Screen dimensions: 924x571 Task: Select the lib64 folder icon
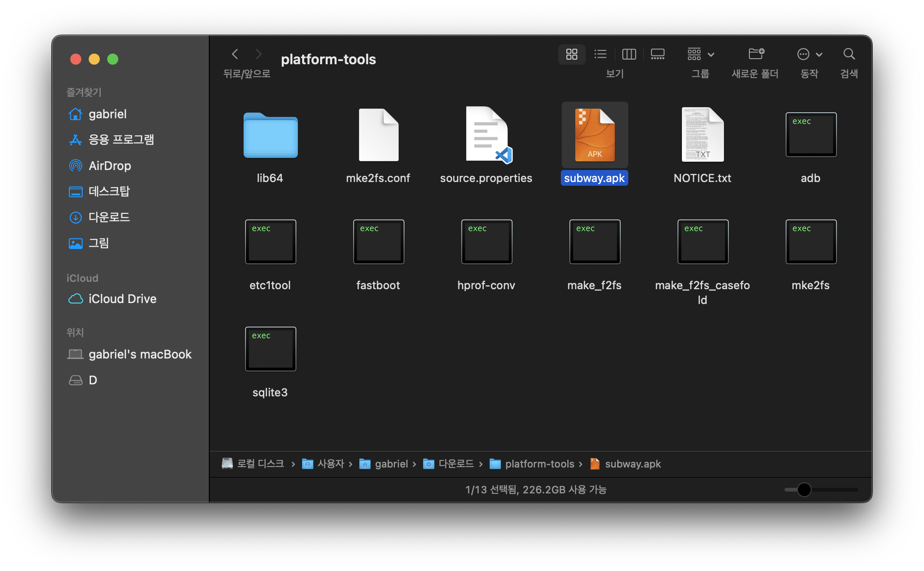[x=270, y=135]
